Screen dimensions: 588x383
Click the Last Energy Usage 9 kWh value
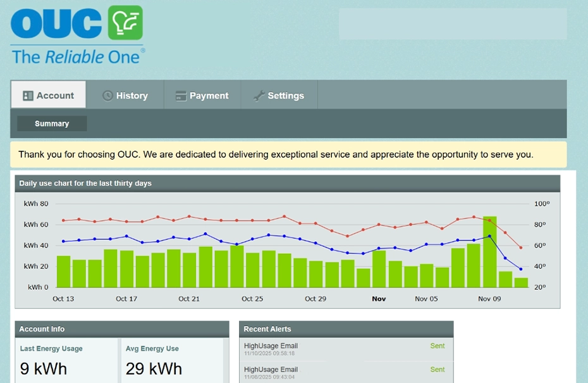tap(43, 368)
